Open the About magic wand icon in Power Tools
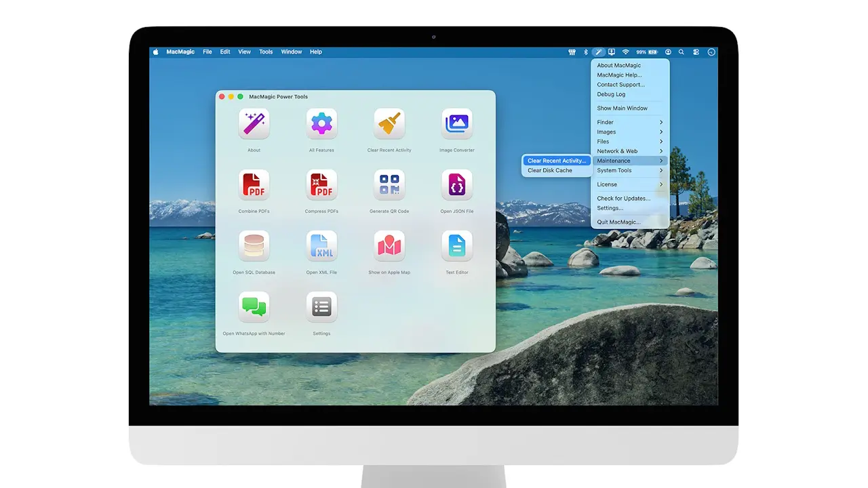 (254, 124)
